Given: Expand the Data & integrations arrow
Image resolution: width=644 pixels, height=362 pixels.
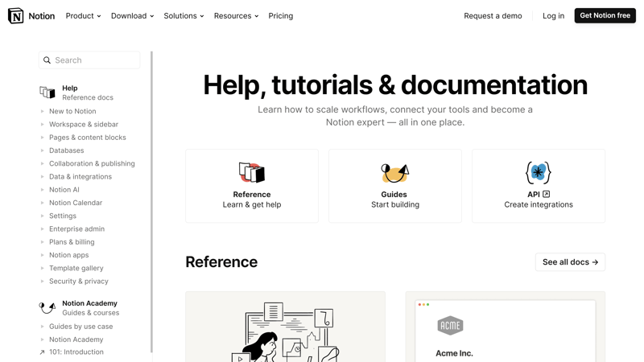Looking at the screenshot, I should (x=42, y=177).
